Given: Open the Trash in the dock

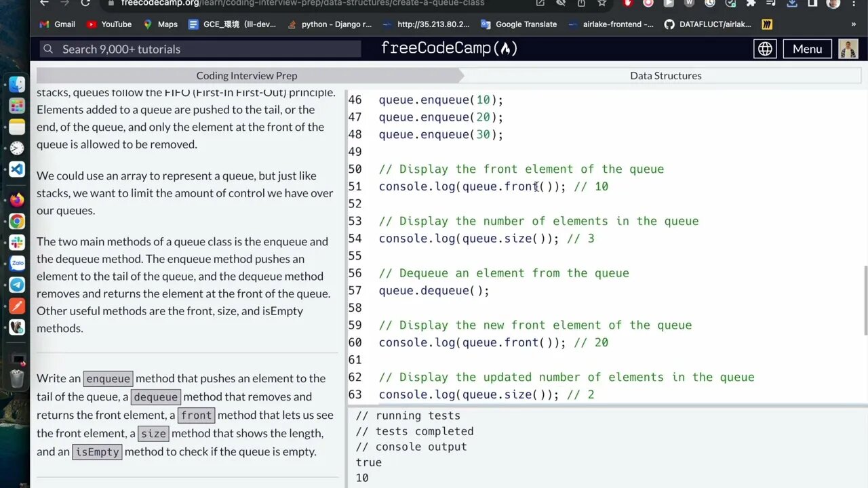Looking at the screenshot, I should (x=17, y=378).
